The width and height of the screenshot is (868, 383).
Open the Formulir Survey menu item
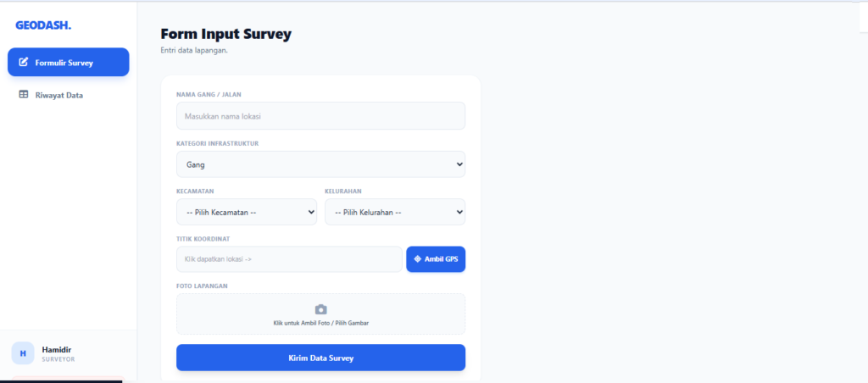click(68, 62)
